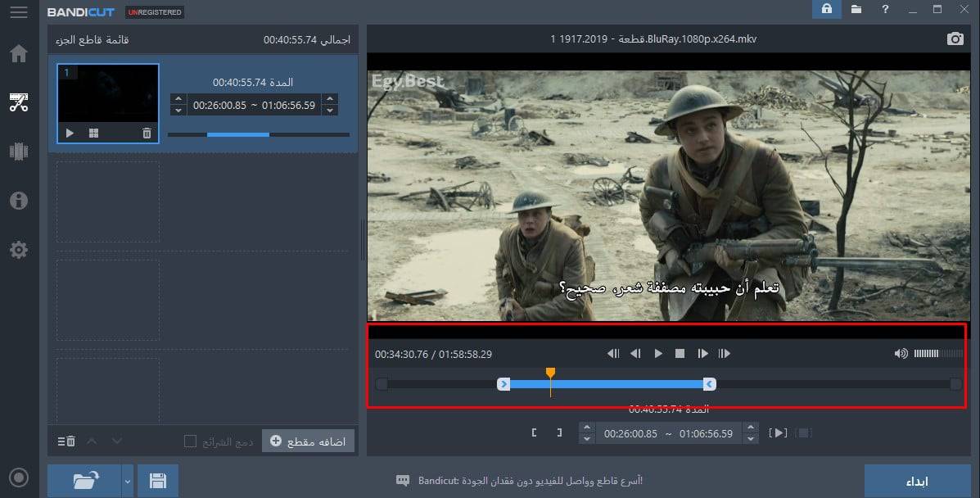Click segment 1 mini progress bar

pyautogui.click(x=259, y=134)
